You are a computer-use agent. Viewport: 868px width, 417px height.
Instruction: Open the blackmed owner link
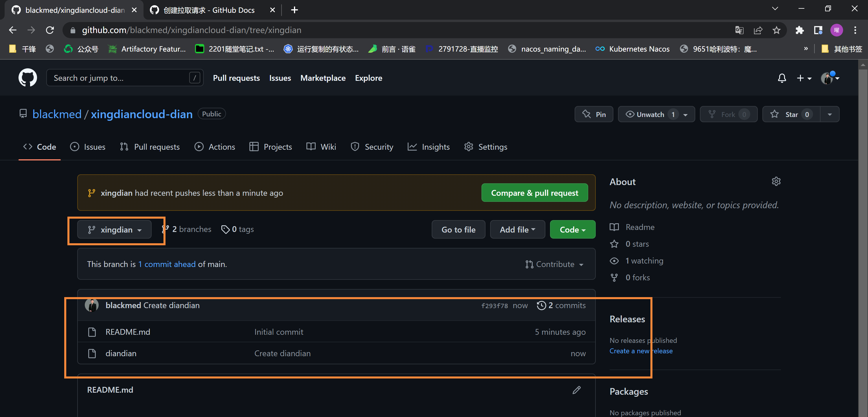57,114
